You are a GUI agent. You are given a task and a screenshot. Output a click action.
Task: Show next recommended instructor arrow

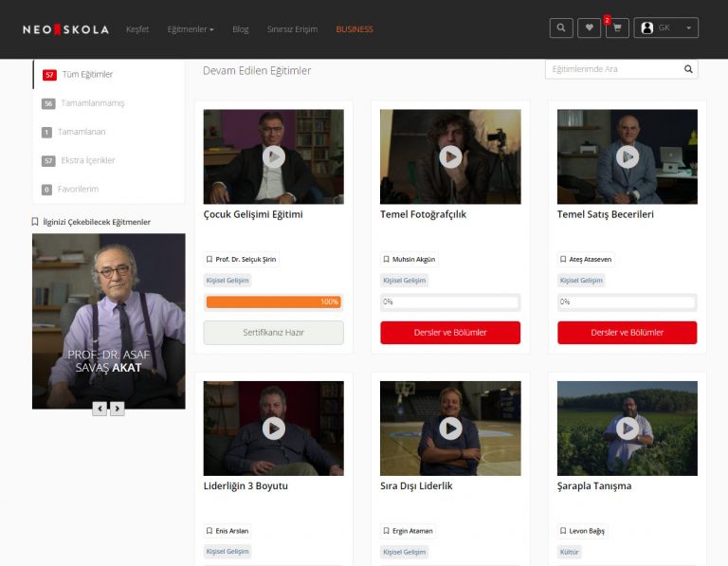[118, 409]
